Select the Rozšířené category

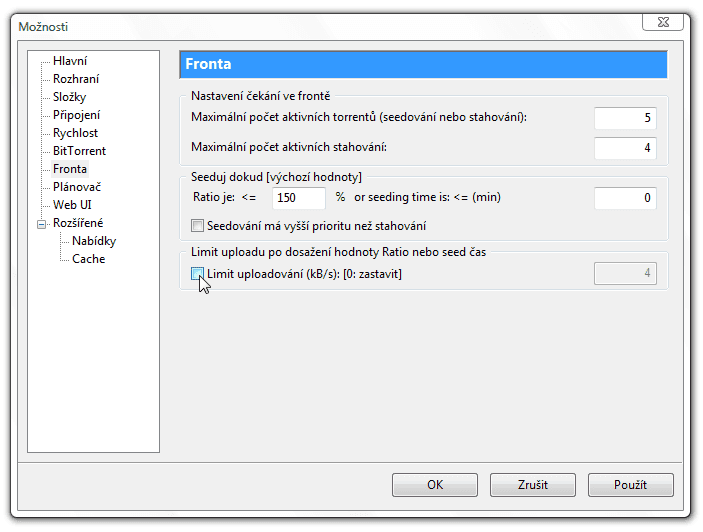(x=78, y=223)
